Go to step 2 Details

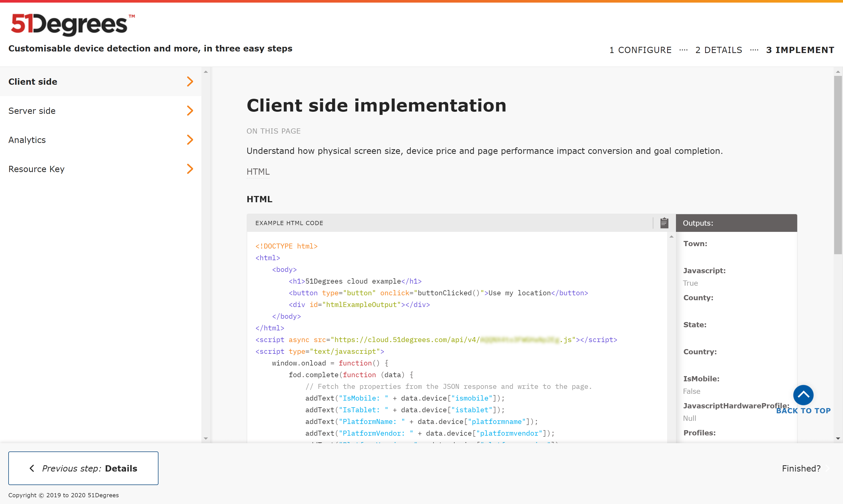(x=719, y=50)
